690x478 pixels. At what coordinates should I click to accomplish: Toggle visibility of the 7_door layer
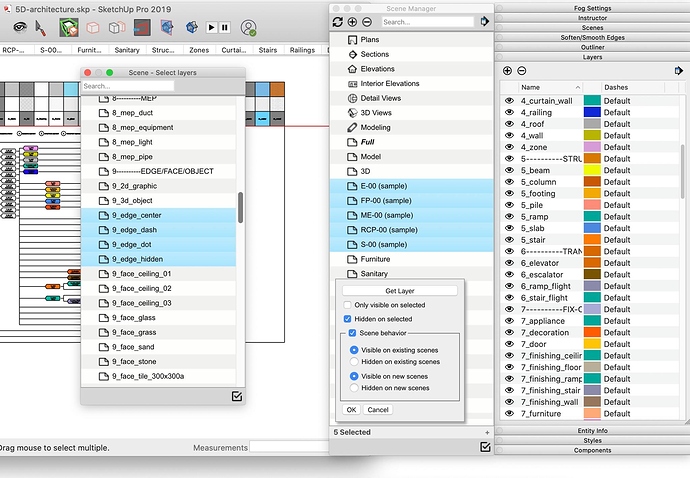point(510,344)
